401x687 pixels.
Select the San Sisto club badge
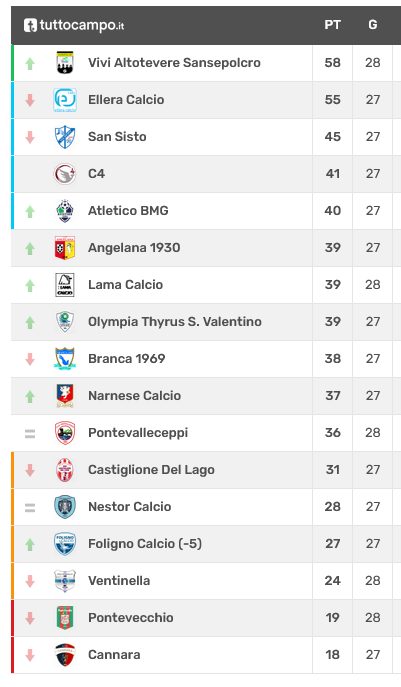coord(65,137)
